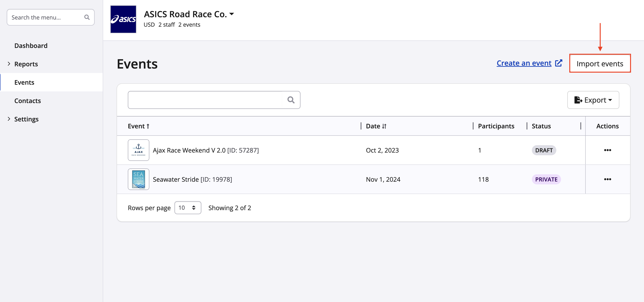Follow the Create an event link

coord(524,63)
